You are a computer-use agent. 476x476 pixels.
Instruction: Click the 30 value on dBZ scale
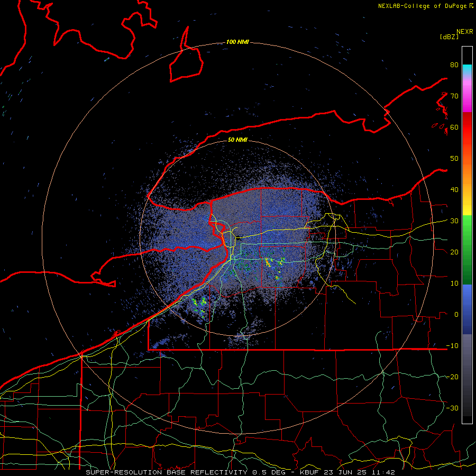click(454, 221)
